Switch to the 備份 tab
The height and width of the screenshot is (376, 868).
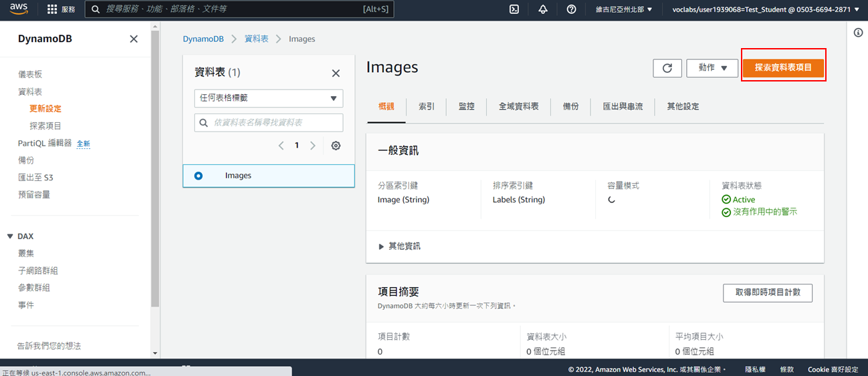571,106
